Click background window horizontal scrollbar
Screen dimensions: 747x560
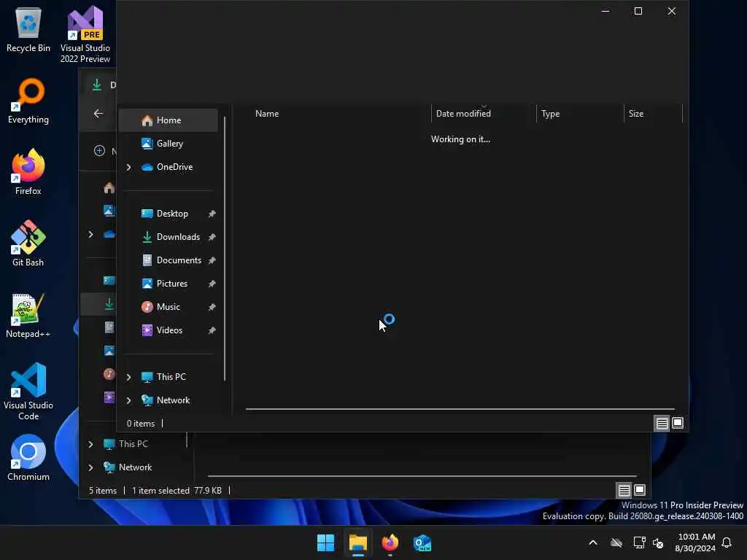422,475
